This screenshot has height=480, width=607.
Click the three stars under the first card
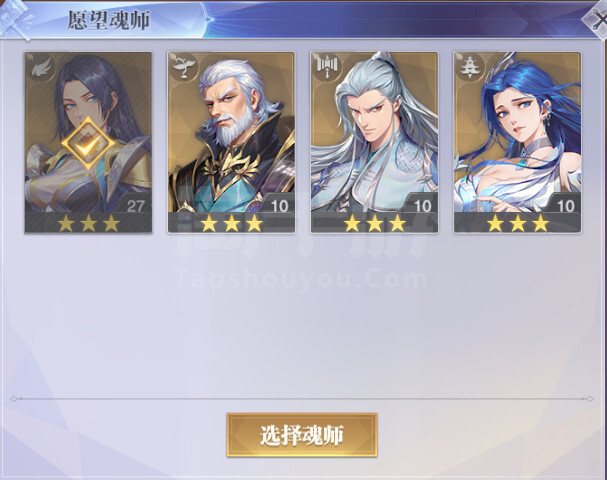click(88, 223)
